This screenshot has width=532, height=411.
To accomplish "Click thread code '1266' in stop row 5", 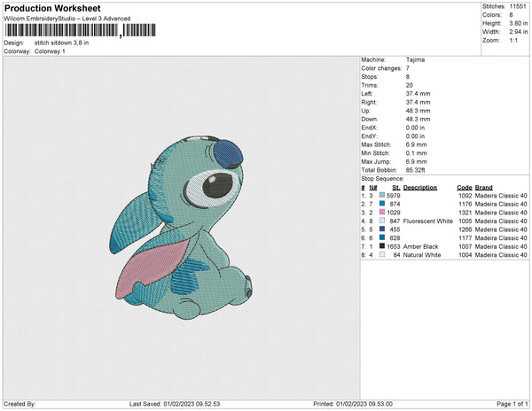I will coord(465,229).
